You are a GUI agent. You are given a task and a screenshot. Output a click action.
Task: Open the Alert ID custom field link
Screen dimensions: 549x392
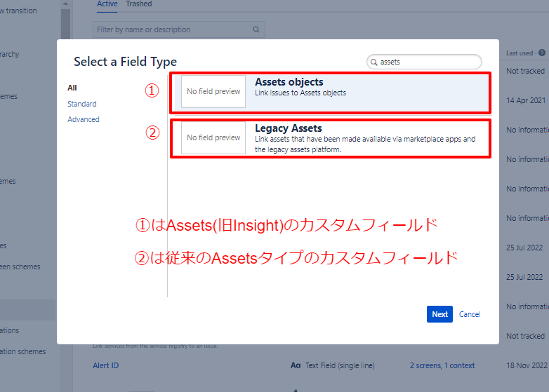tap(106, 365)
